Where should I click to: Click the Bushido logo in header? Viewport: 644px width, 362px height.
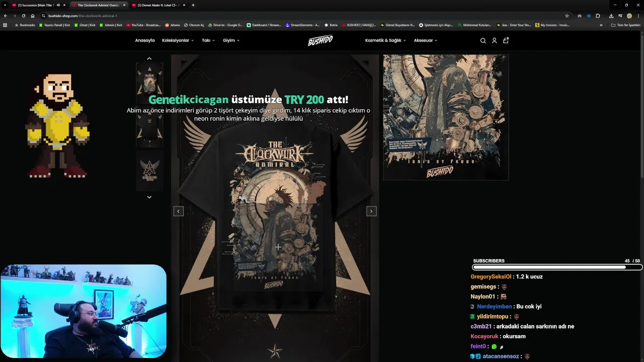[320, 41]
